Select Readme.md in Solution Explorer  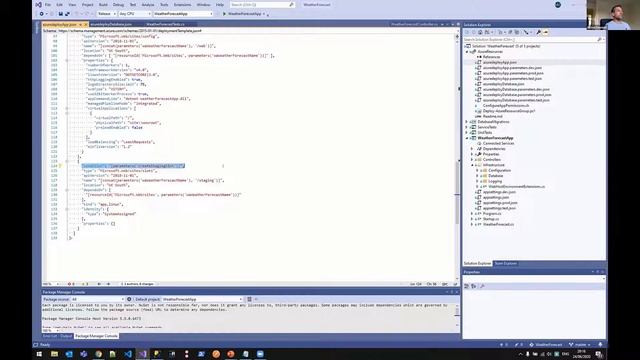coord(493,116)
